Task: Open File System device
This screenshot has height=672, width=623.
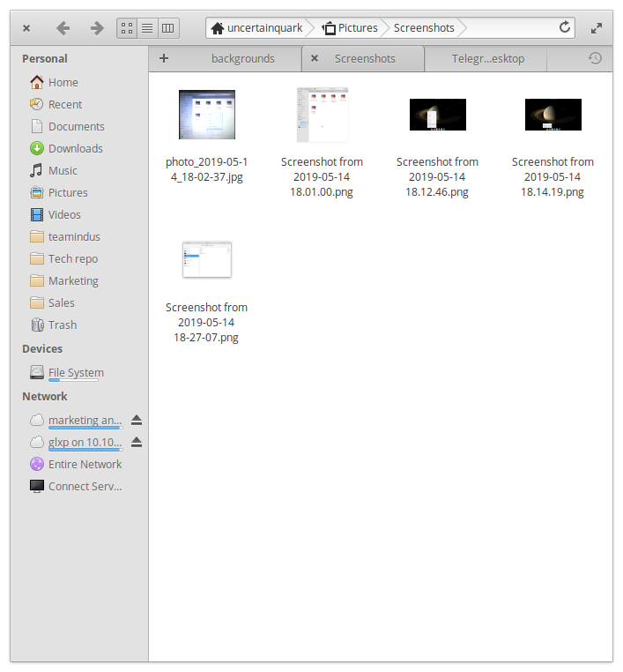Action: pyautogui.click(x=67, y=372)
